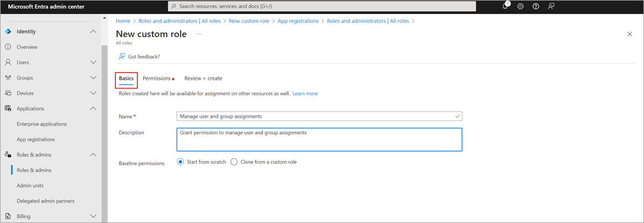Click the notifications bell icon

click(505, 6)
